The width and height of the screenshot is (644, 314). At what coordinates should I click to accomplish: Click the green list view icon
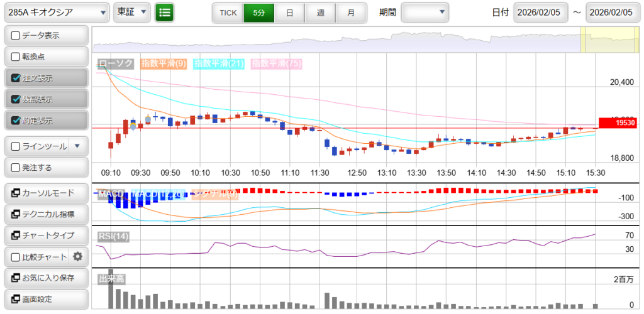tap(165, 12)
